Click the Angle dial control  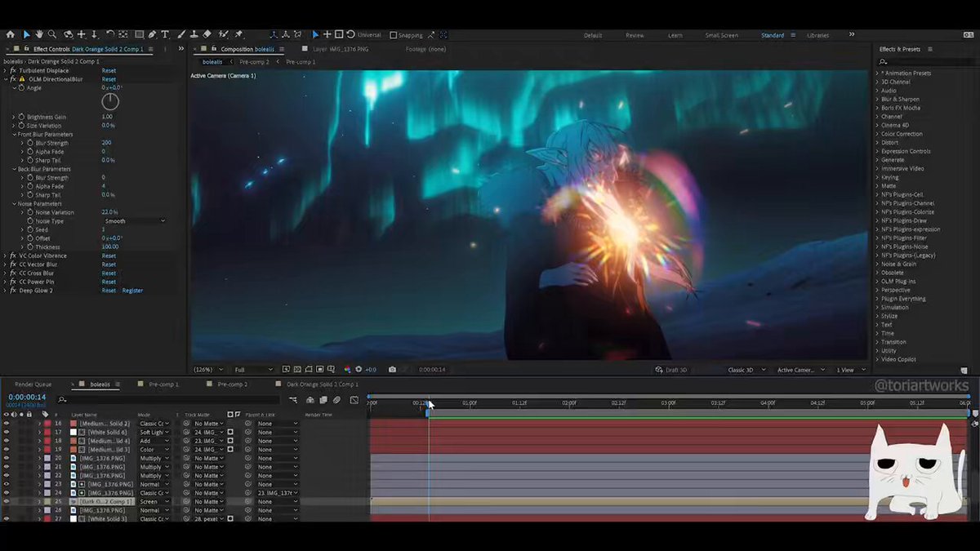pos(110,102)
